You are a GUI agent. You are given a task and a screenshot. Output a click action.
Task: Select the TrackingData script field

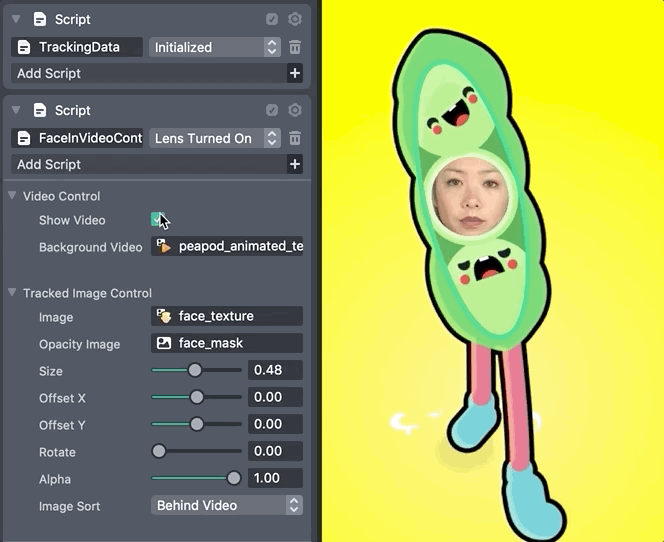[x=77, y=47]
